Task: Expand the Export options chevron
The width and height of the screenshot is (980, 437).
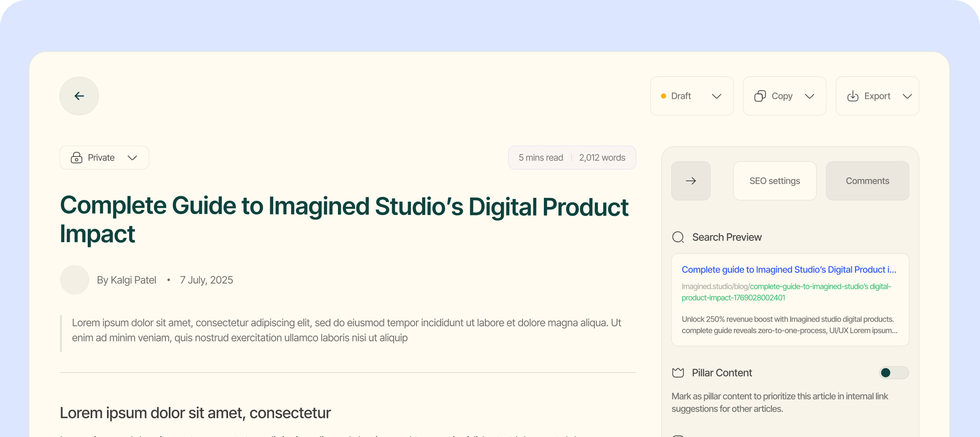Action: [x=907, y=96]
